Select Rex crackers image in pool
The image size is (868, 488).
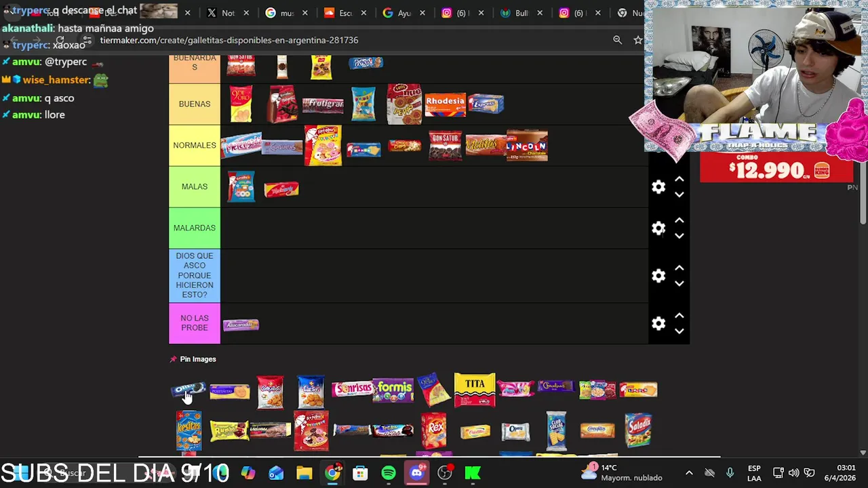click(x=434, y=430)
